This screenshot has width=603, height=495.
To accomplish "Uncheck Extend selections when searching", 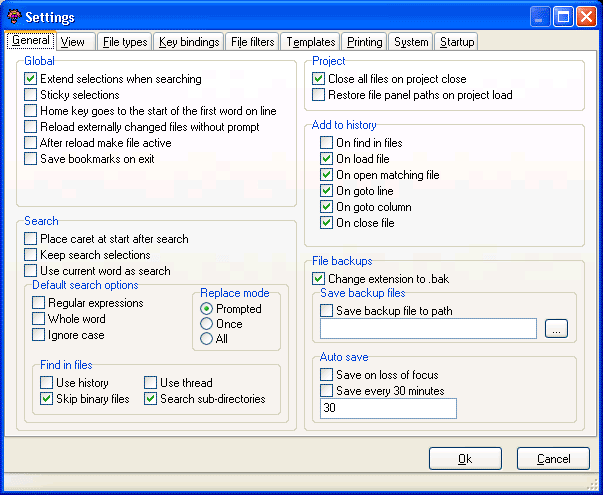I will pos(31,79).
